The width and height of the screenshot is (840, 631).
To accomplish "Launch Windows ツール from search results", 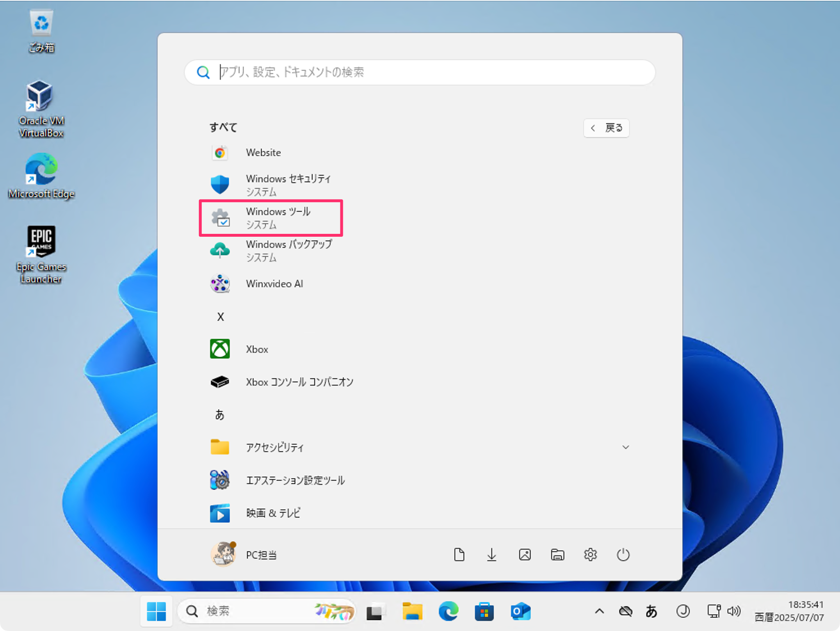I will (278, 218).
